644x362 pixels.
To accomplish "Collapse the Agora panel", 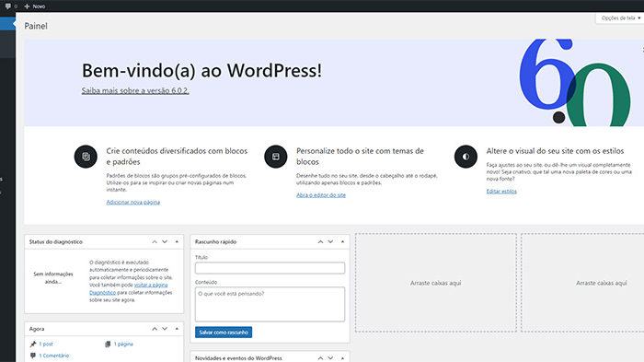I will tap(177, 329).
